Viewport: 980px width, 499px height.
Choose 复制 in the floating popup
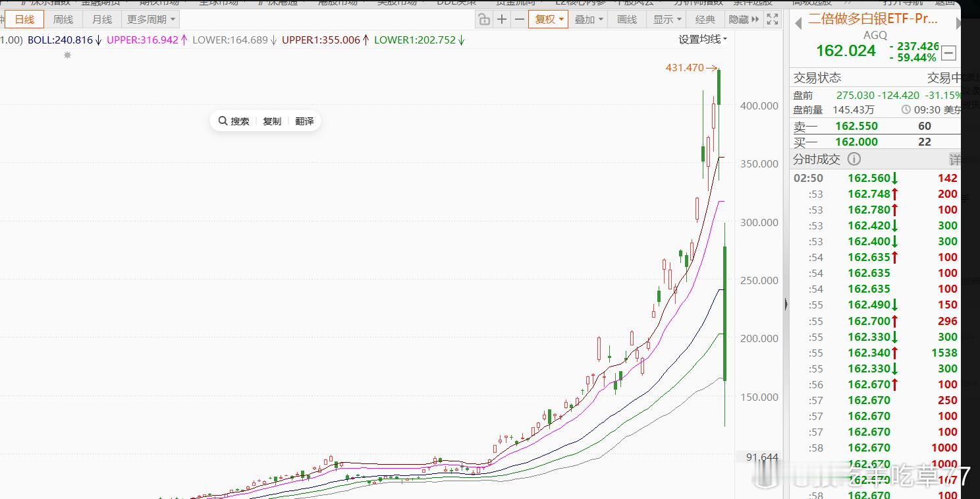tap(272, 121)
